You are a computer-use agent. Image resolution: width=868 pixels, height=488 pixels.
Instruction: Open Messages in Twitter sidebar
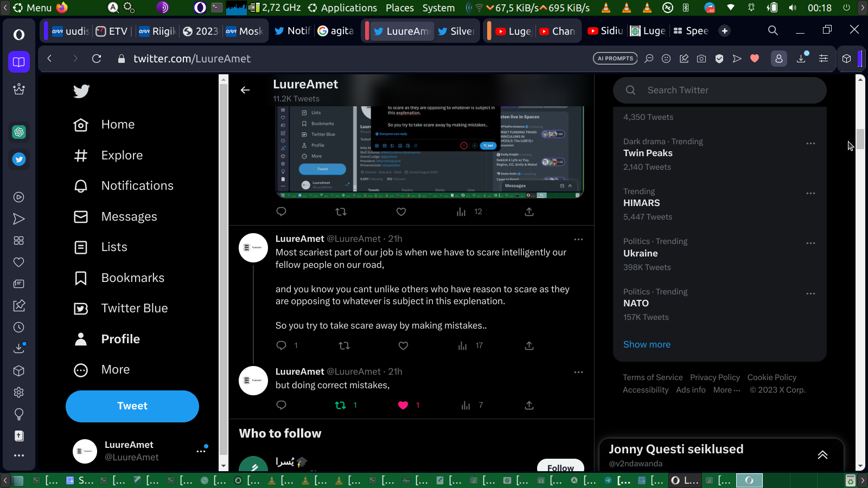pos(116,217)
